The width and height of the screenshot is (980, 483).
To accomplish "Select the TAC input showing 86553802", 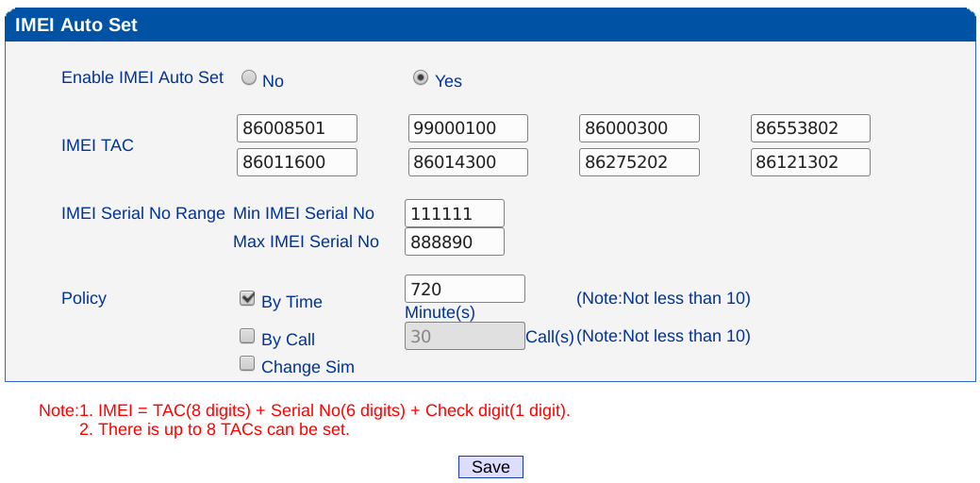I will (810, 128).
